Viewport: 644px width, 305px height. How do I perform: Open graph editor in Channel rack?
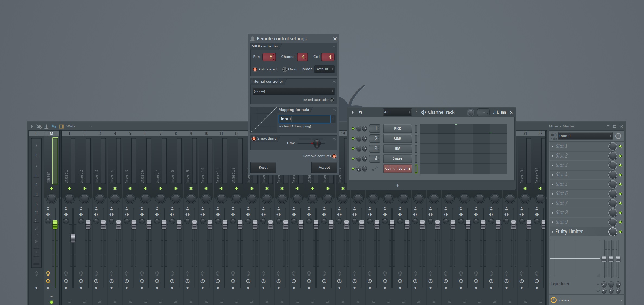(496, 112)
